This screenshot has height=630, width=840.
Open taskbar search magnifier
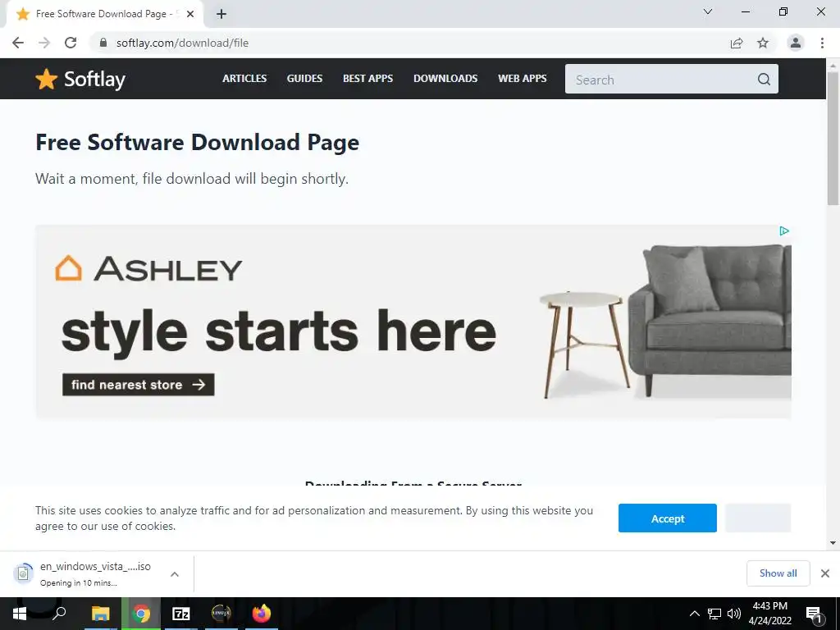coord(59,613)
